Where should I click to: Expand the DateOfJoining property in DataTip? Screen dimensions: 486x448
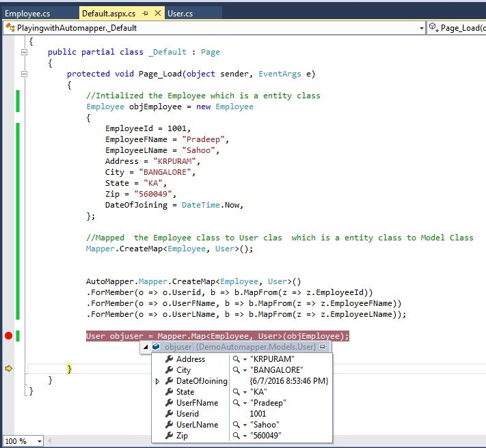pyautogui.click(x=158, y=381)
